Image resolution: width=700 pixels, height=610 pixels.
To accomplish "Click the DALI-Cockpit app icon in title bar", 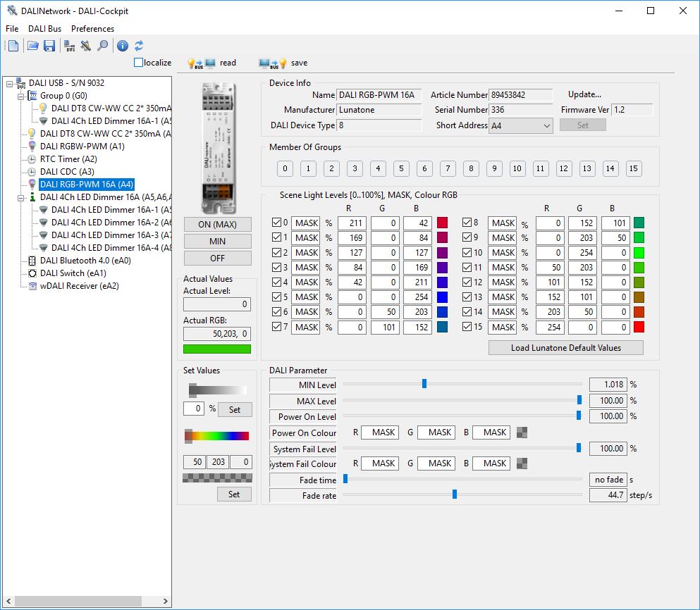I will [x=12, y=11].
